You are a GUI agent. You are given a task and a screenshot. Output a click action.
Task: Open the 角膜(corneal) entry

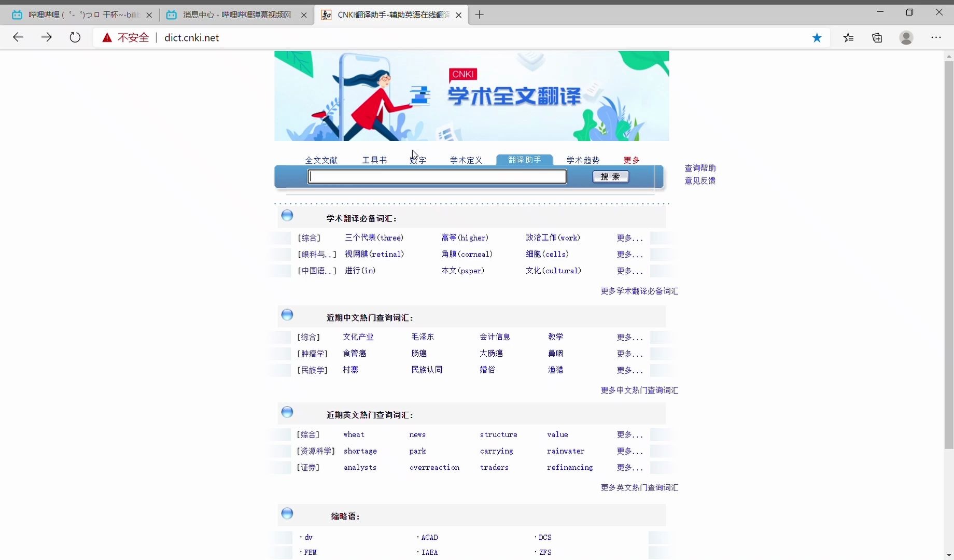[467, 254]
